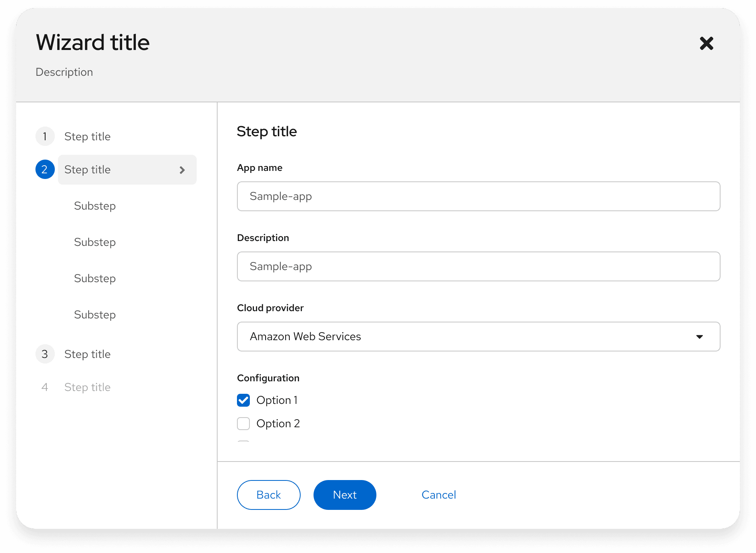
Task: Click the step 4 number indicator
Action: (45, 387)
